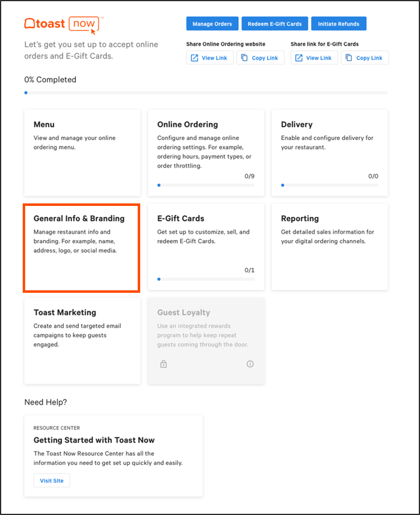Image resolution: width=420 pixels, height=515 pixels.
Task: Open the Toast Marketing card
Action: pyautogui.click(x=82, y=341)
